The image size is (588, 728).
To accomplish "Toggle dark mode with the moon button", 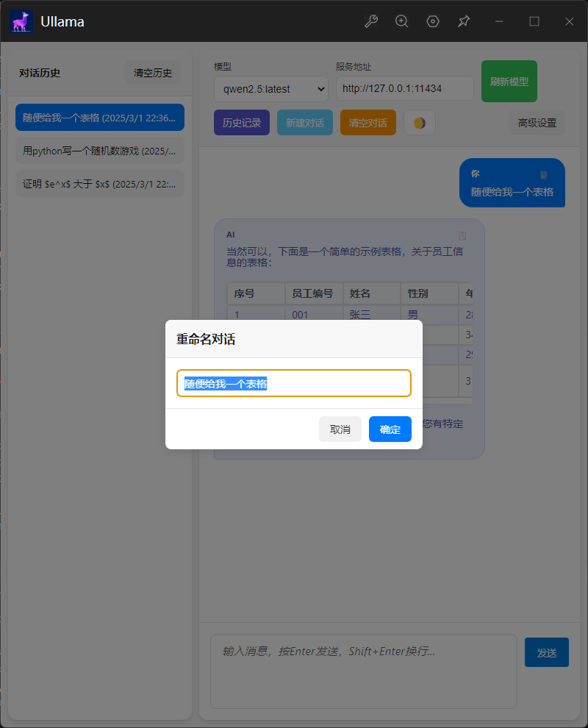I will pyautogui.click(x=419, y=123).
